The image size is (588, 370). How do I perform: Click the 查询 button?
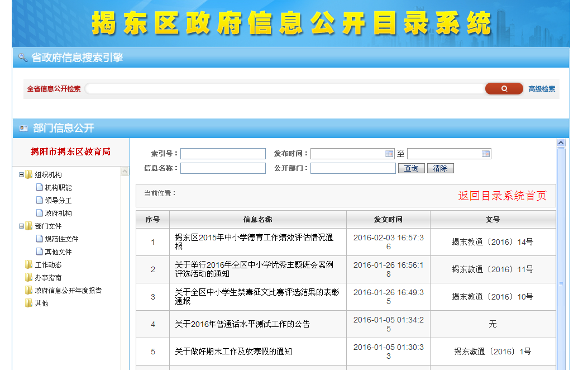click(412, 168)
